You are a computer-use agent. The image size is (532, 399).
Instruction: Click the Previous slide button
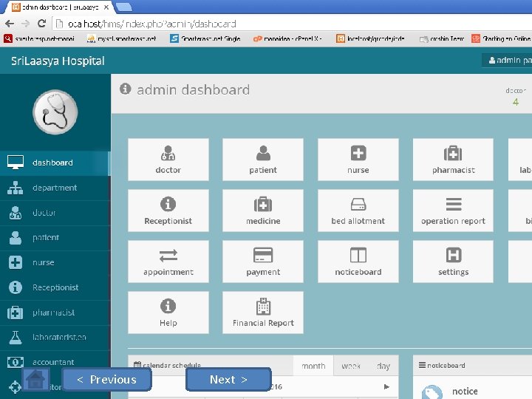pyautogui.click(x=107, y=379)
